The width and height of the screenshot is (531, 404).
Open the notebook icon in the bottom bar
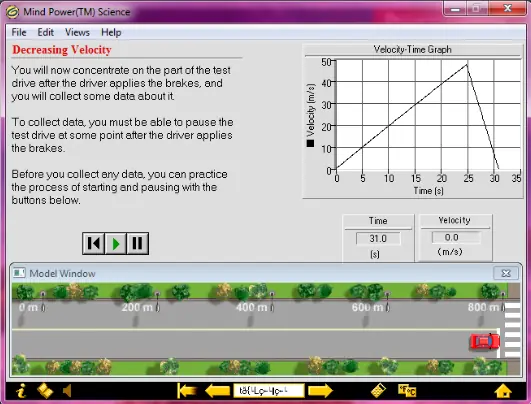[45, 391]
